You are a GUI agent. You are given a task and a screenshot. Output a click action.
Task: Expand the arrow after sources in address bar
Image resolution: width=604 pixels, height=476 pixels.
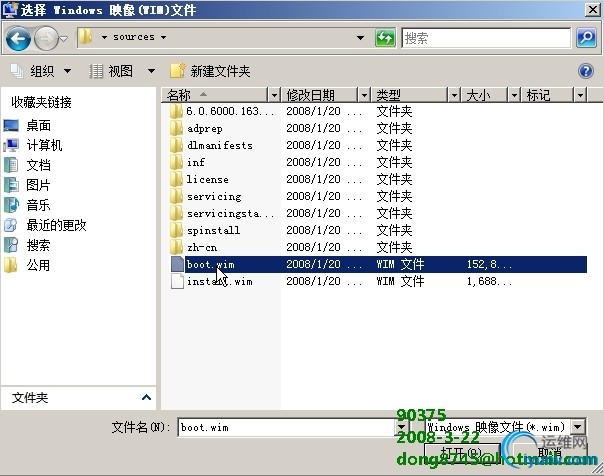tap(163, 37)
